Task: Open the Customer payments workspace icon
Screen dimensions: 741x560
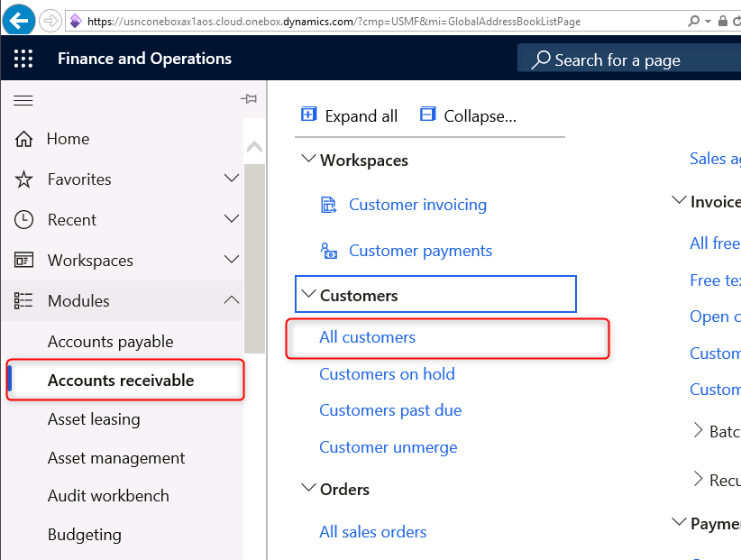Action: 329,251
